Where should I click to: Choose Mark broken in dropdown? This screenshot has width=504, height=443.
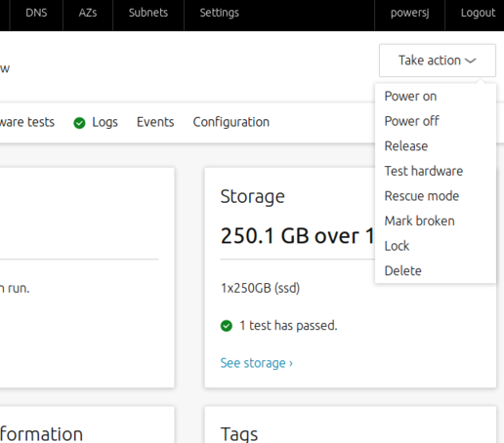(x=419, y=221)
